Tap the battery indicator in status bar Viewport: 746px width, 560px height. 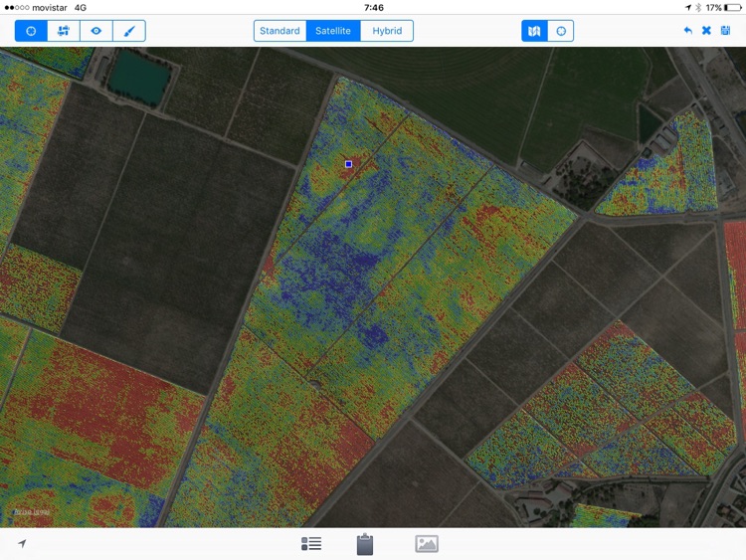pos(733,8)
